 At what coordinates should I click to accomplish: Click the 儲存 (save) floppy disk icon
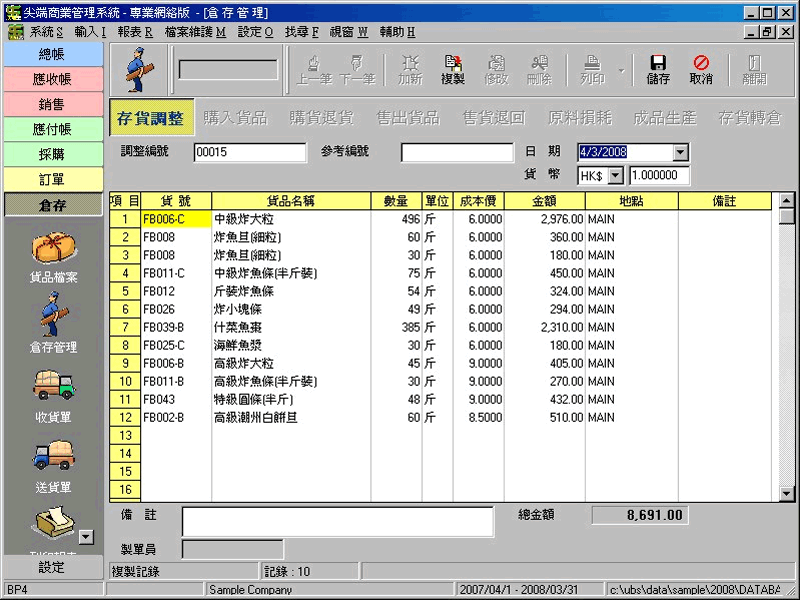pyautogui.click(x=658, y=69)
